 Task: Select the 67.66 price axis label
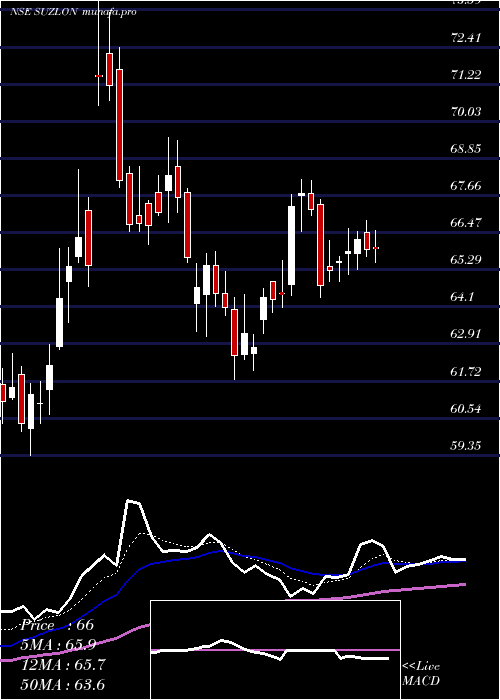(x=466, y=185)
